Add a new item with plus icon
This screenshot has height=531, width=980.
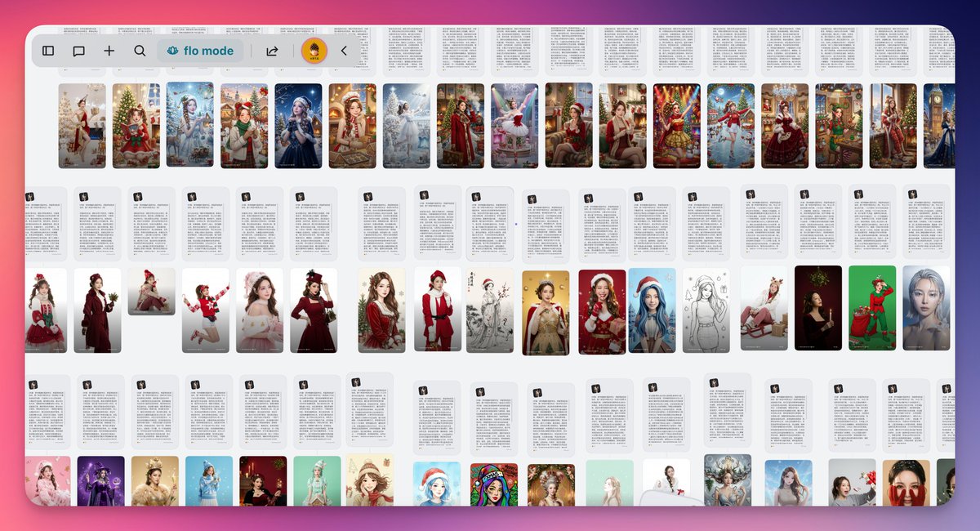109,51
